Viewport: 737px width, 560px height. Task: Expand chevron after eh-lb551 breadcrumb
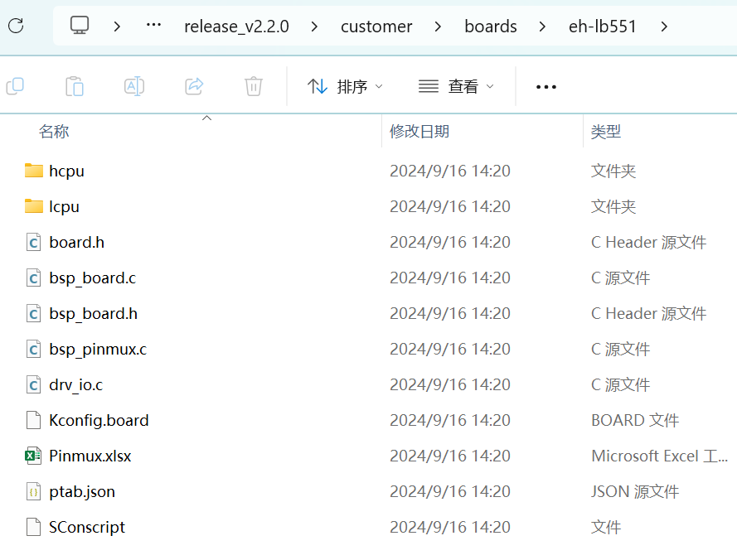click(664, 27)
